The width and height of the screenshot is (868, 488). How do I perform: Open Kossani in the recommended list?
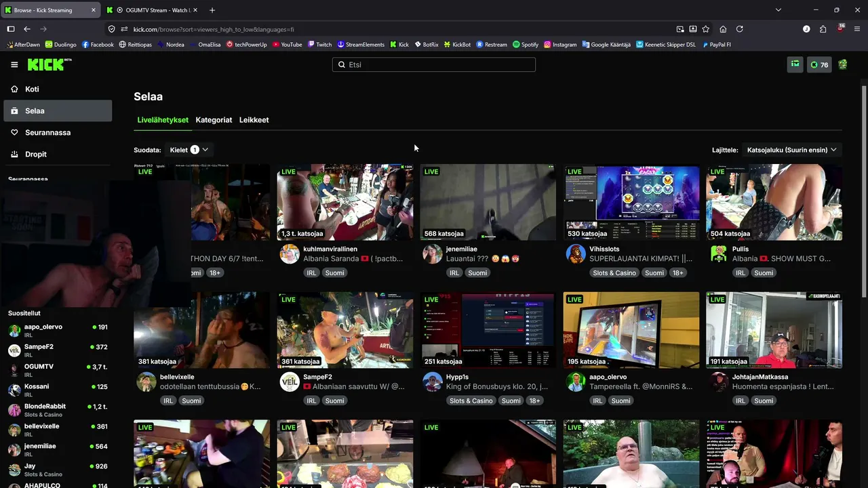pyautogui.click(x=58, y=390)
